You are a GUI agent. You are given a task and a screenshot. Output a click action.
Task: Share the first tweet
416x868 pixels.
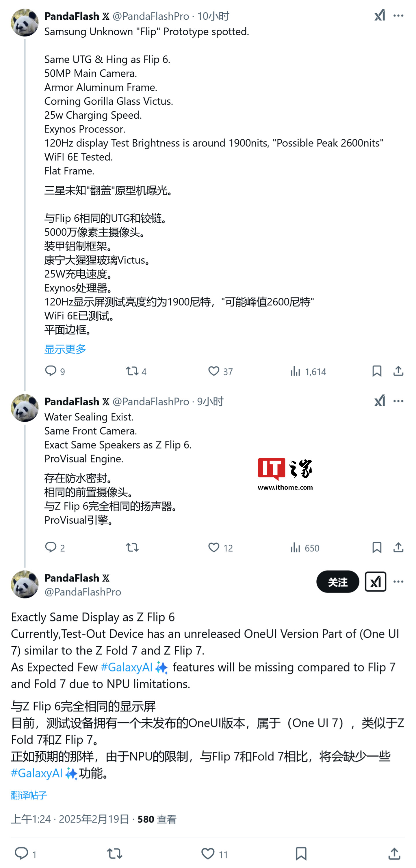(x=398, y=371)
